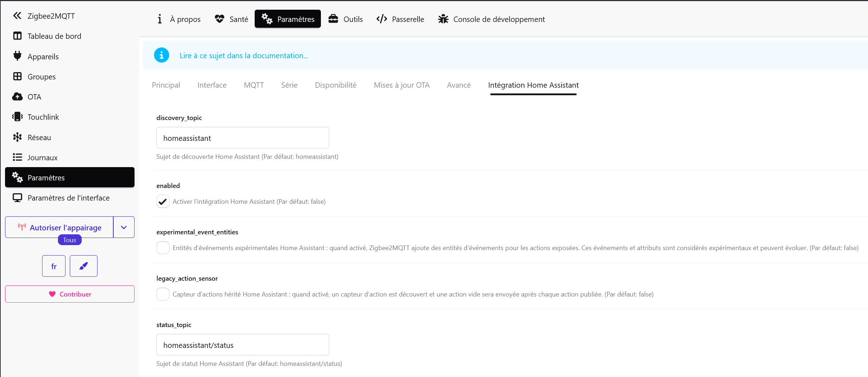Click the discovery_topic input field
The height and width of the screenshot is (377, 868).
pyautogui.click(x=242, y=138)
